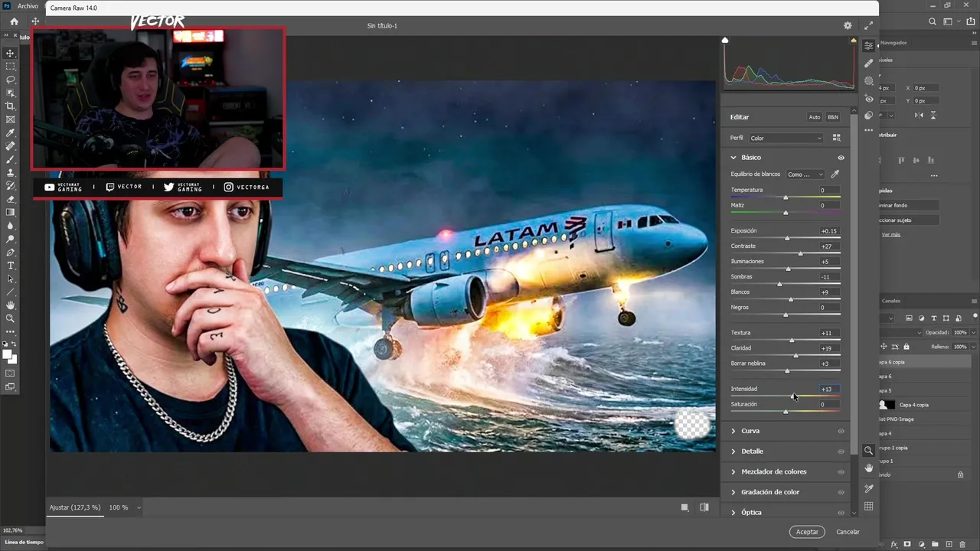Toggle Camera Raw full screen mode

click(868, 25)
